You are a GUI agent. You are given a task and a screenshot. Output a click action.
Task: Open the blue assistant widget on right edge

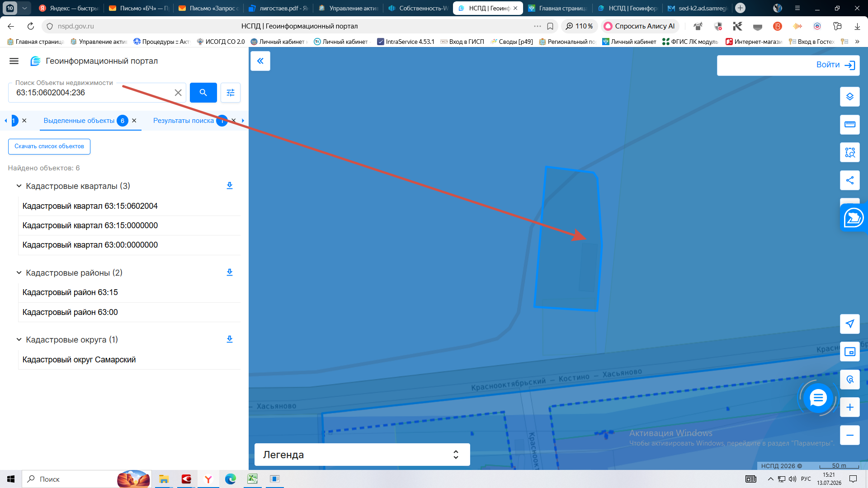point(854,218)
